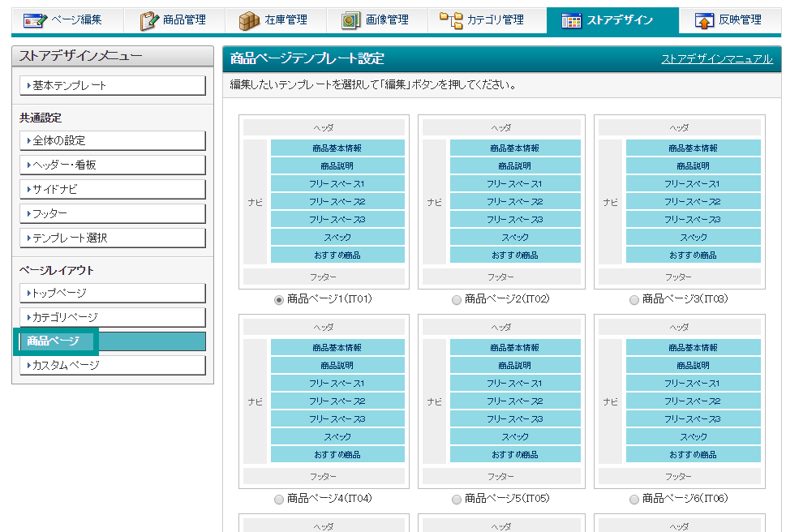This screenshot has width=786, height=532.
Task: Select radio button 商品ページ5(IT05)
Action: click(x=456, y=500)
